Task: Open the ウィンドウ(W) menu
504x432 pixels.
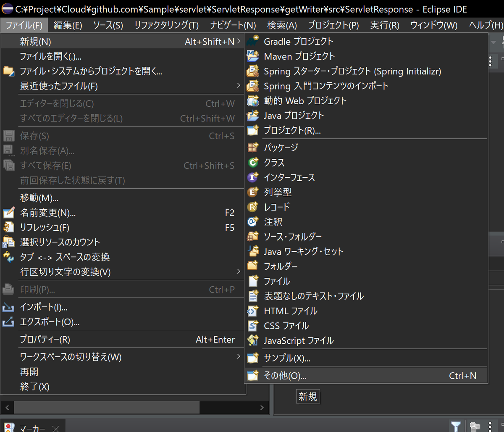Action: pos(434,25)
